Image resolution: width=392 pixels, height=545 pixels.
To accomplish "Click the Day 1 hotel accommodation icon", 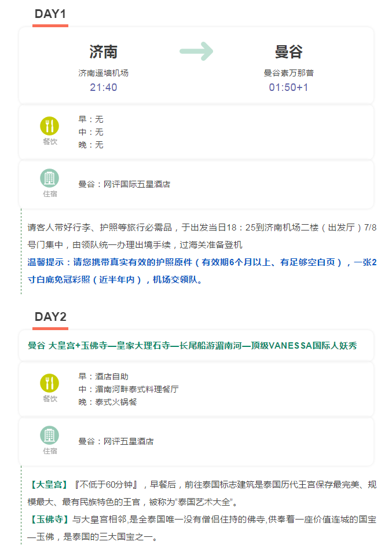I will click(x=50, y=178).
